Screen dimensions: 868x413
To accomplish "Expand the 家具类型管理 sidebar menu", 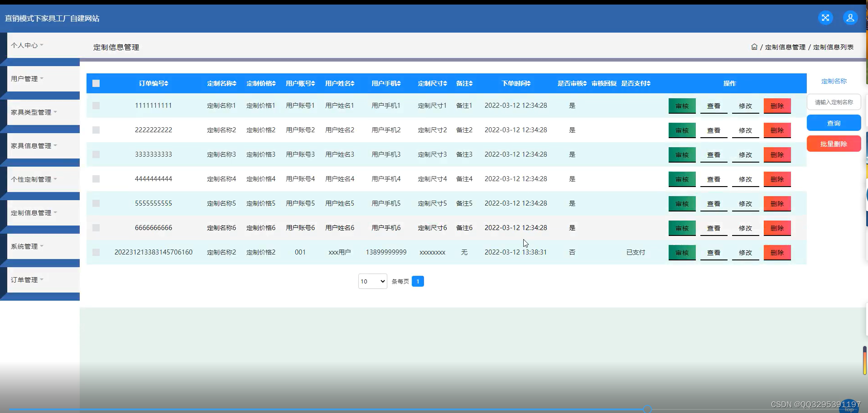I will click(43, 112).
